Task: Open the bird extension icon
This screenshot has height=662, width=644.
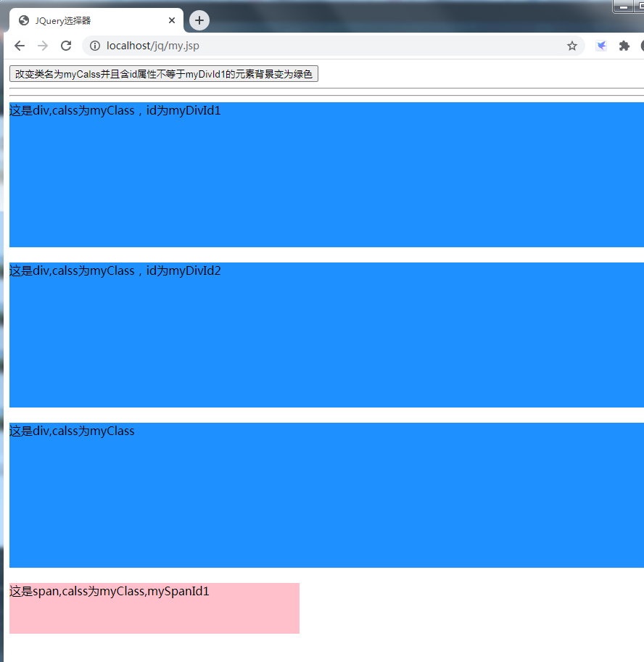Action: 601,46
